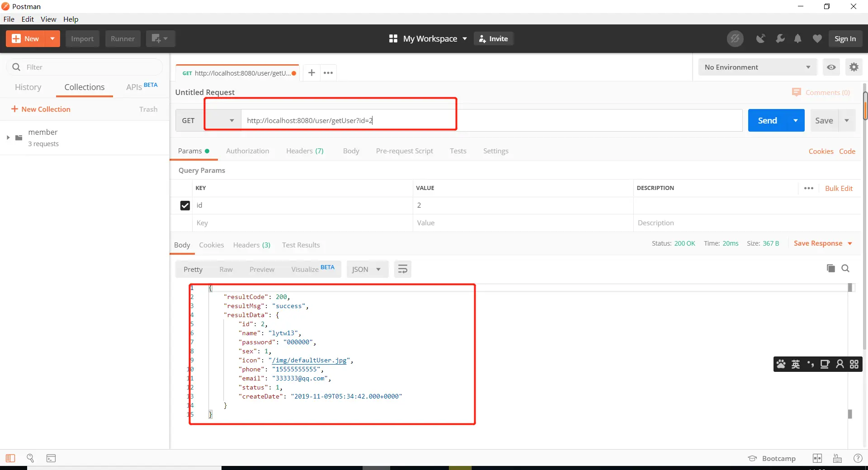Open the capture requests satellite icon

click(761, 39)
